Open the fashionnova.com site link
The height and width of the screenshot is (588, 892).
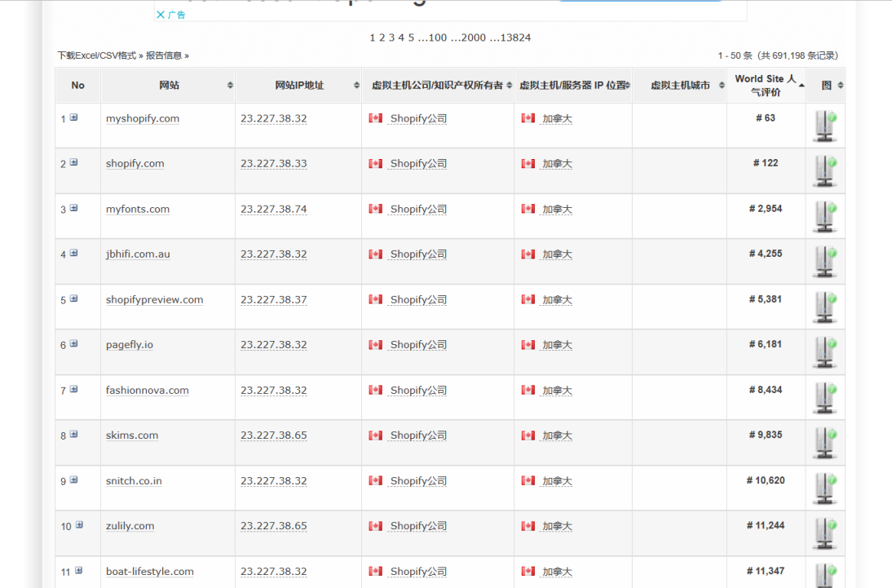147,391
